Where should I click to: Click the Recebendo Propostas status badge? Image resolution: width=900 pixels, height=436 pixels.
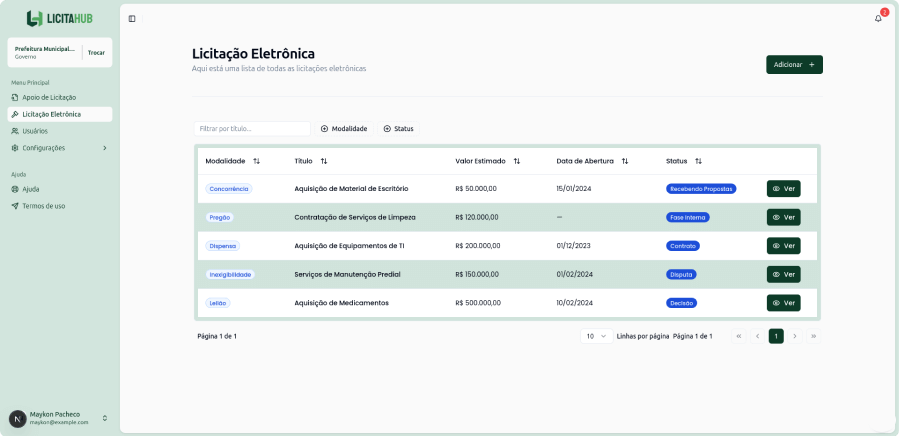coord(701,189)
